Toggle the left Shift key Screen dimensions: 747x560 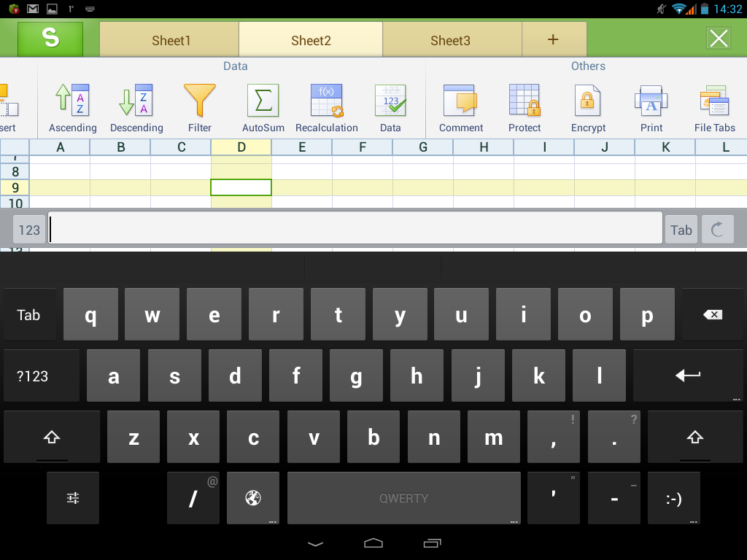[x=52, y=437]
